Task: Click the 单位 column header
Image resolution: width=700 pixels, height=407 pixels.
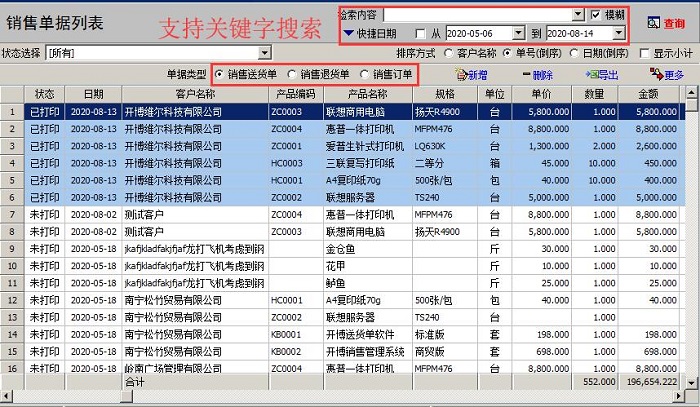Action: [x=495, y=94]
